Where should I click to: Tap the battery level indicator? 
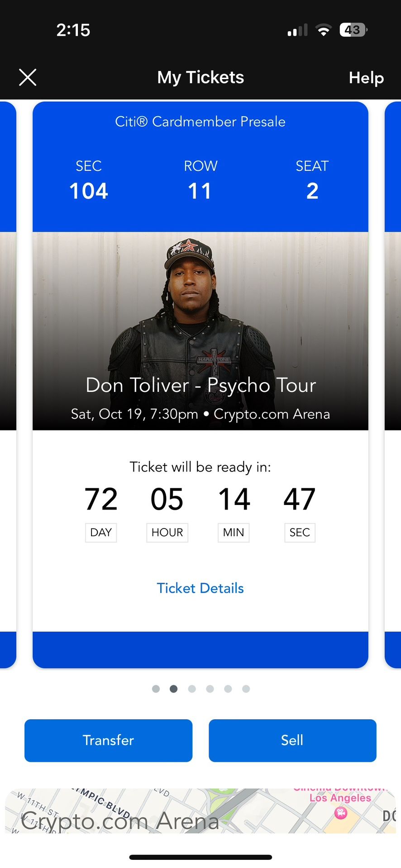click(353, 30)
